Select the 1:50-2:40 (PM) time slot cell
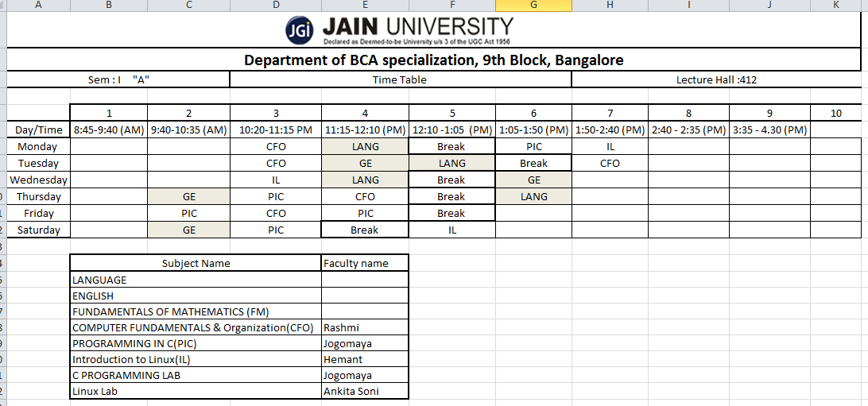Viewport: 868px width, 406px height. pyautogui.click(x=610, y=130)
